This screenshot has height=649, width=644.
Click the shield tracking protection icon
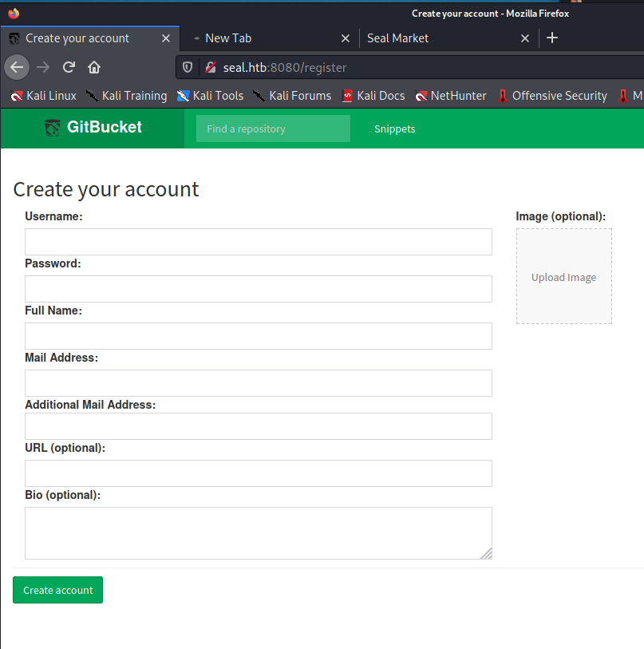[188, 67]
